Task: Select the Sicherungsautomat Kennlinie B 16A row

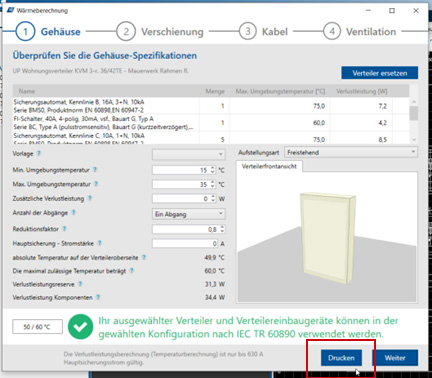Action: coord(211,106)
